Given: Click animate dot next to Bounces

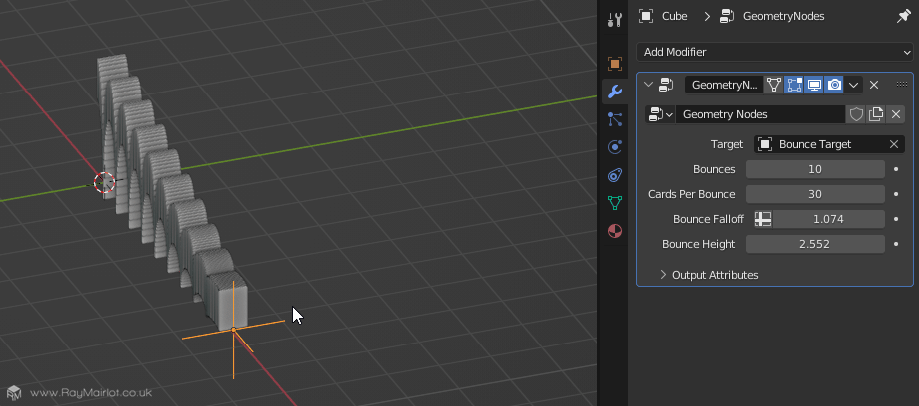Looking at the screenshot, I should coord(896,169).
